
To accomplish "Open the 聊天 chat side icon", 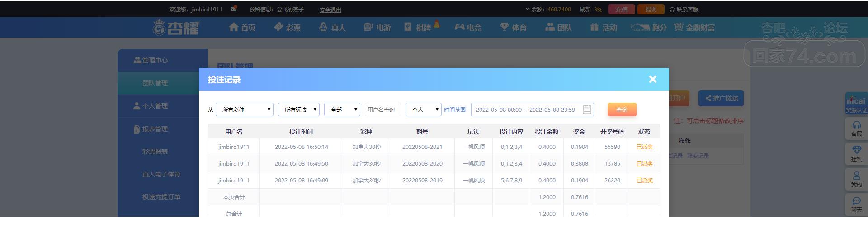I will (x=856, y=205).
